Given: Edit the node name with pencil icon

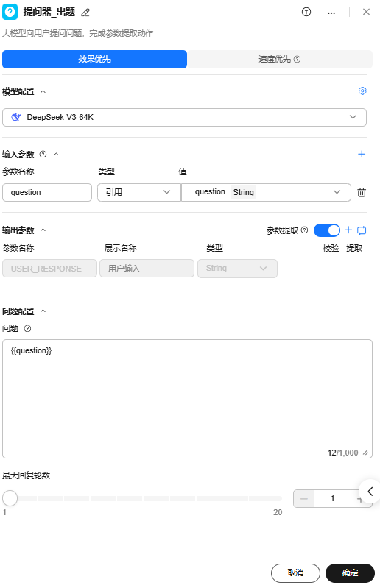Looking at the screenshot, I should point(85,13).
